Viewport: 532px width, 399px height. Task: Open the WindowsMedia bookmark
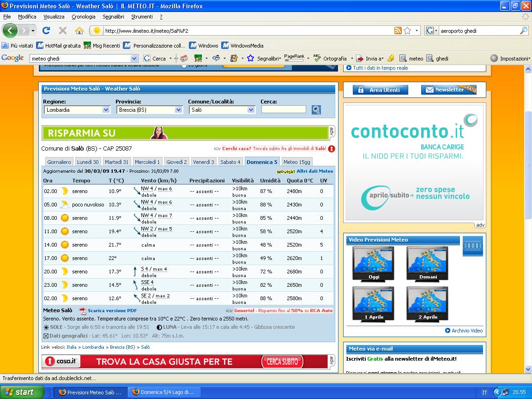pyautogui.click(x=242, y=45)
